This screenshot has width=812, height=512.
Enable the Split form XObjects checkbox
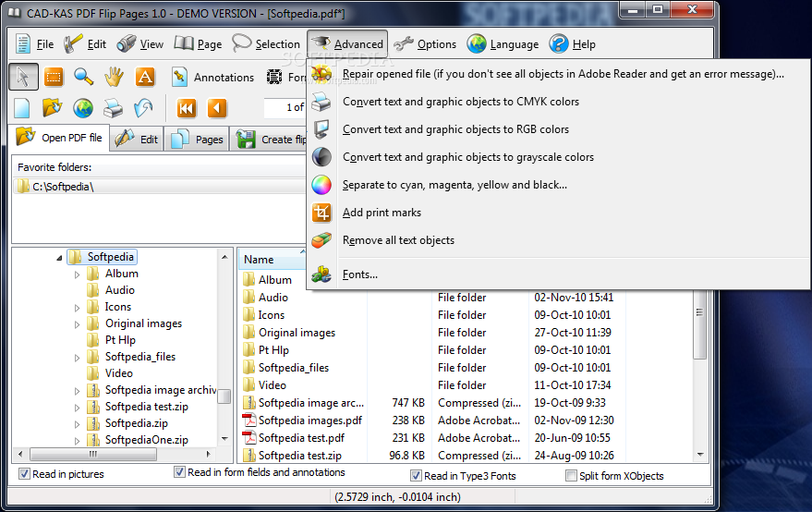571,476
